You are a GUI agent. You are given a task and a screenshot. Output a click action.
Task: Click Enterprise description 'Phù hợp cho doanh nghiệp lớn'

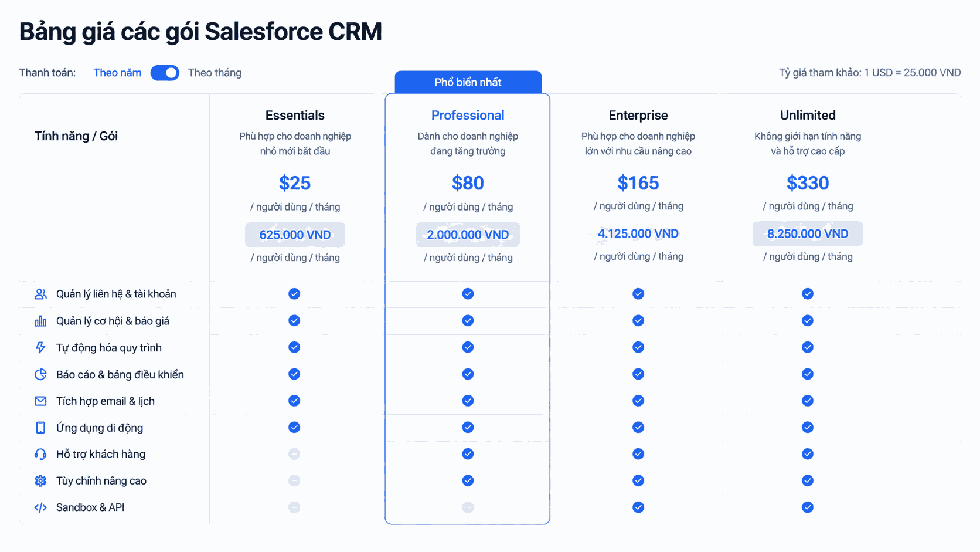[638, 144]
